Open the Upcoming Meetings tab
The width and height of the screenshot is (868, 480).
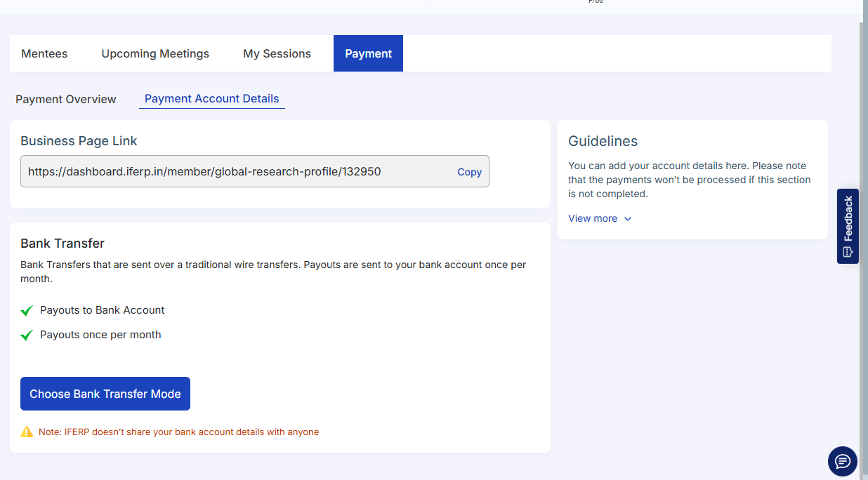154,53
